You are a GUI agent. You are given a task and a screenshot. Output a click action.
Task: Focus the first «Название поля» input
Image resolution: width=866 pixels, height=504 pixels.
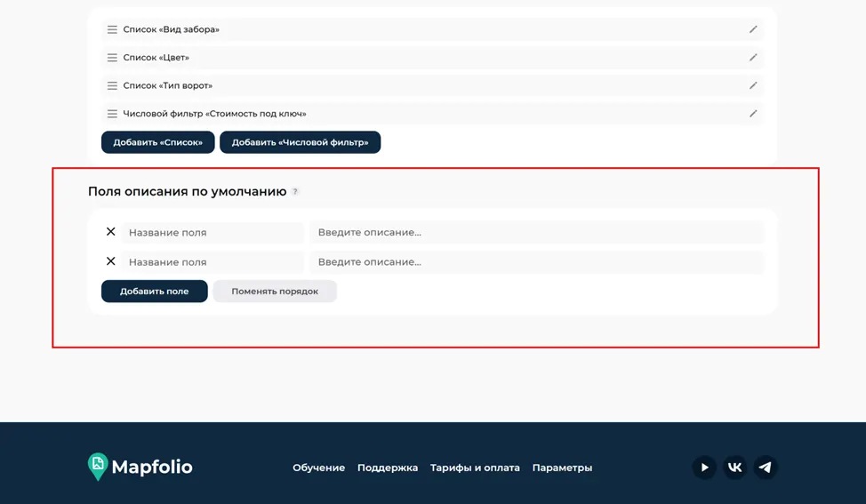coord(212,232)
